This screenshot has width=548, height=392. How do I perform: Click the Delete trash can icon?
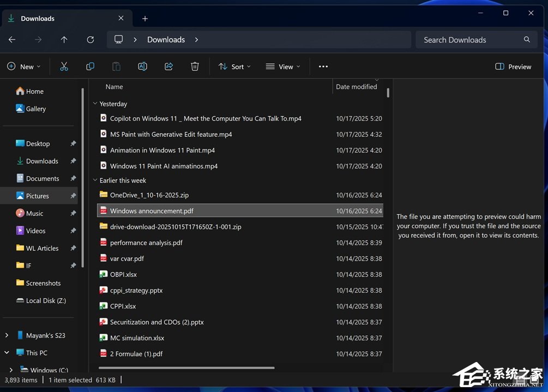(195, 67)
